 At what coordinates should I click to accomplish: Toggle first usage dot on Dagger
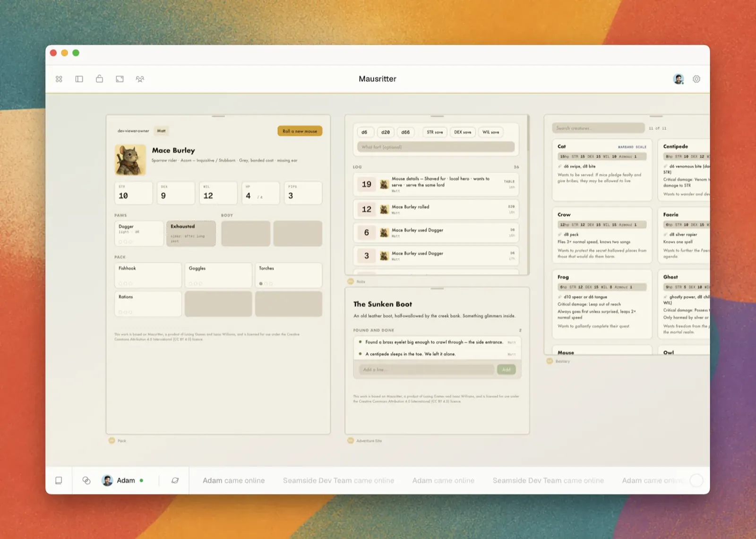point(120,241)
